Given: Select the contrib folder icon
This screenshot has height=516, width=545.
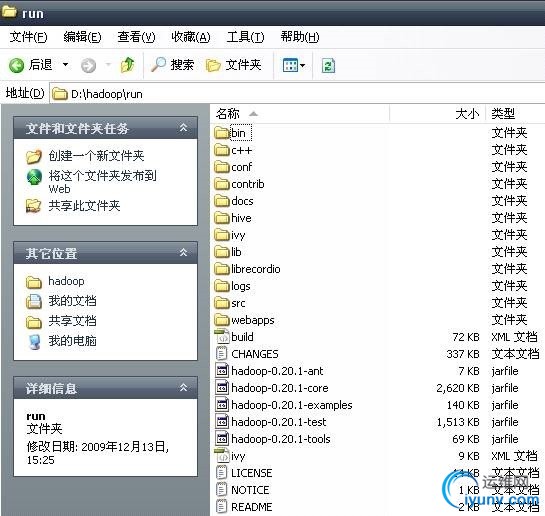Looking at the screenshot, I should point(222,184).
